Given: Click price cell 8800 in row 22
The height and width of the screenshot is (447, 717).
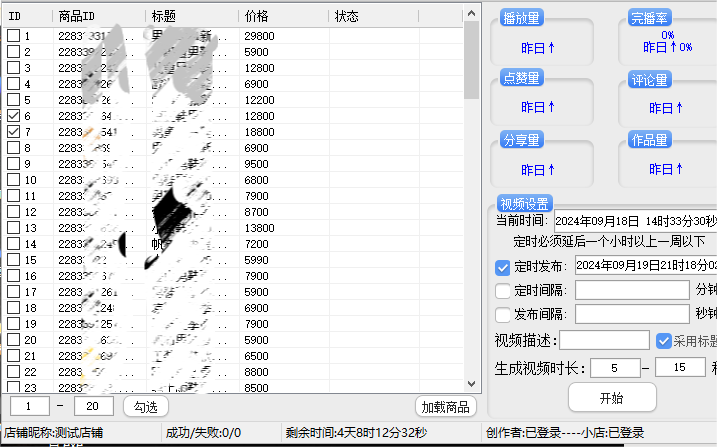Looking at the screenshot, I should click(x=257, y=372).
